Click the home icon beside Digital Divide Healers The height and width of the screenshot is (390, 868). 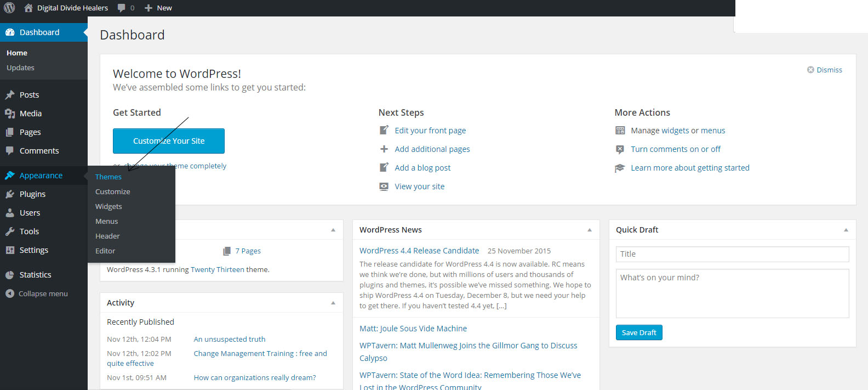pos(28,8)
